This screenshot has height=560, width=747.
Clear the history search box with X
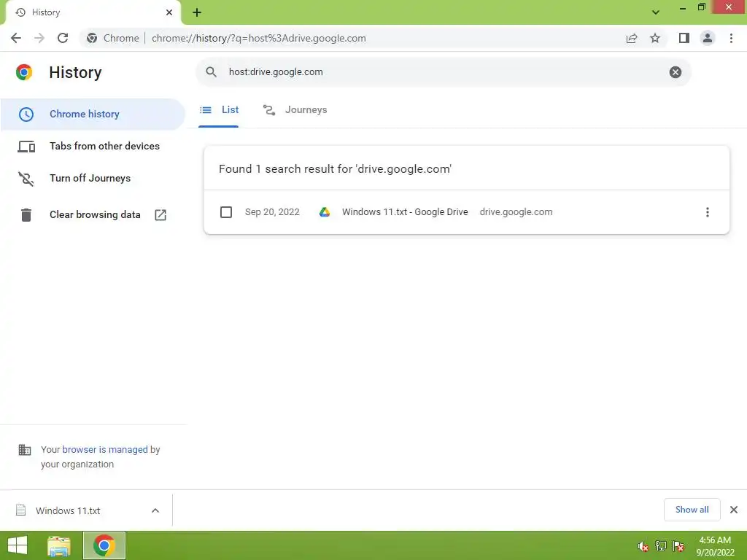(675, 72)
